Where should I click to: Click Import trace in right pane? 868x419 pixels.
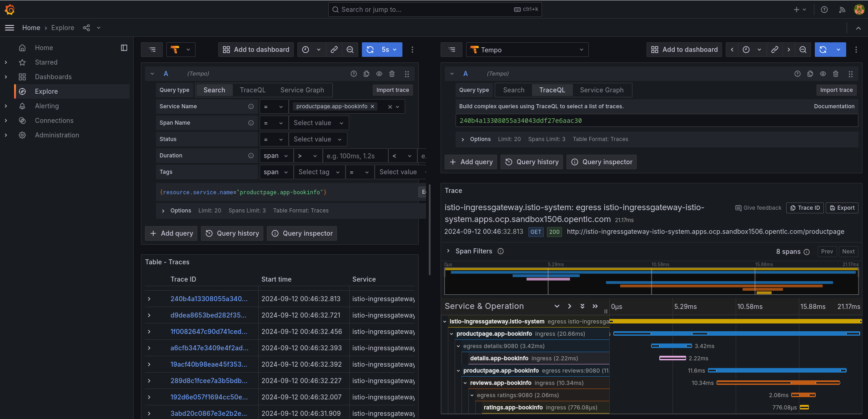point(836,90)
